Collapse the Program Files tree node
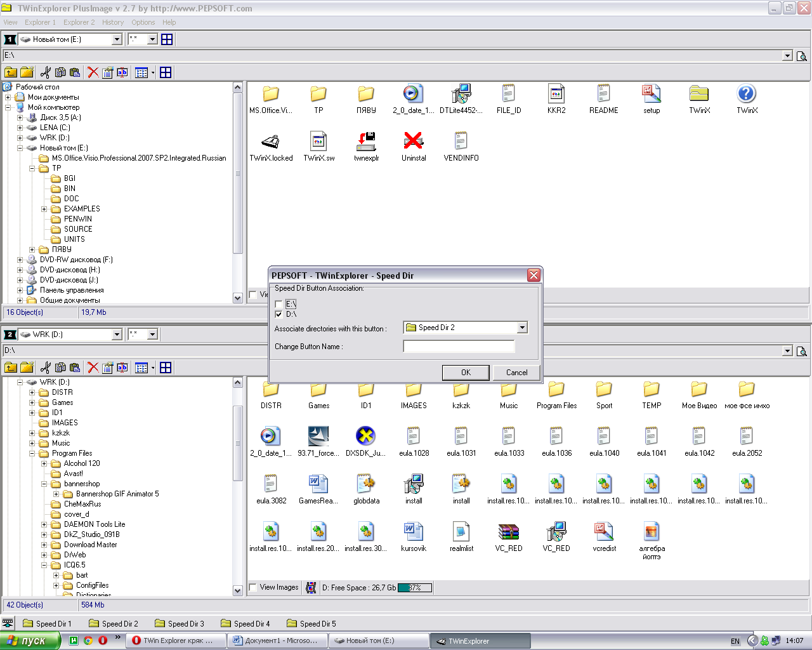The width and height of the screenshot is (812, 650). (x=32, y=453)
